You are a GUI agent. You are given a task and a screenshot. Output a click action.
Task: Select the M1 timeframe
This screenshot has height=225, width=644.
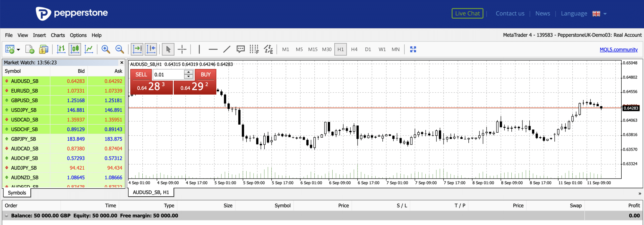[286, 49]
